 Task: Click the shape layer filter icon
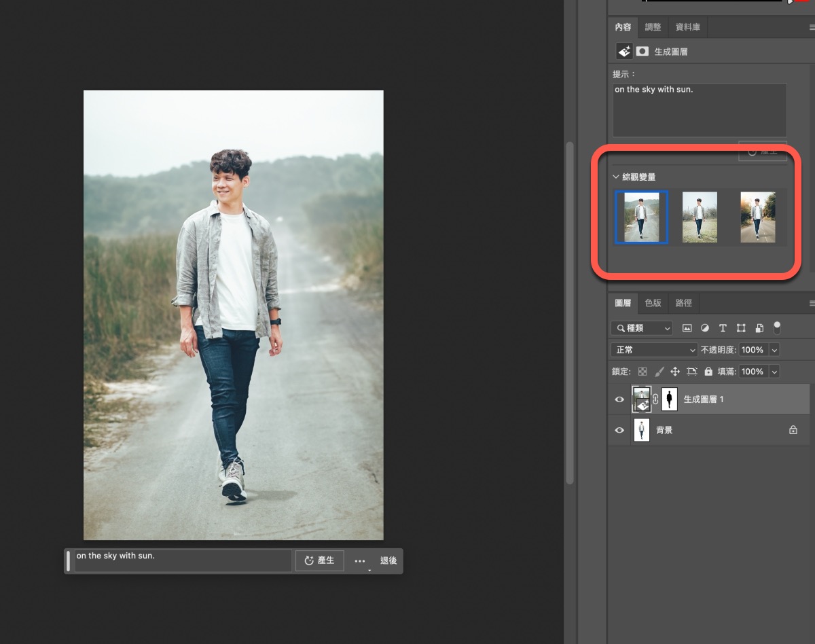741,328
